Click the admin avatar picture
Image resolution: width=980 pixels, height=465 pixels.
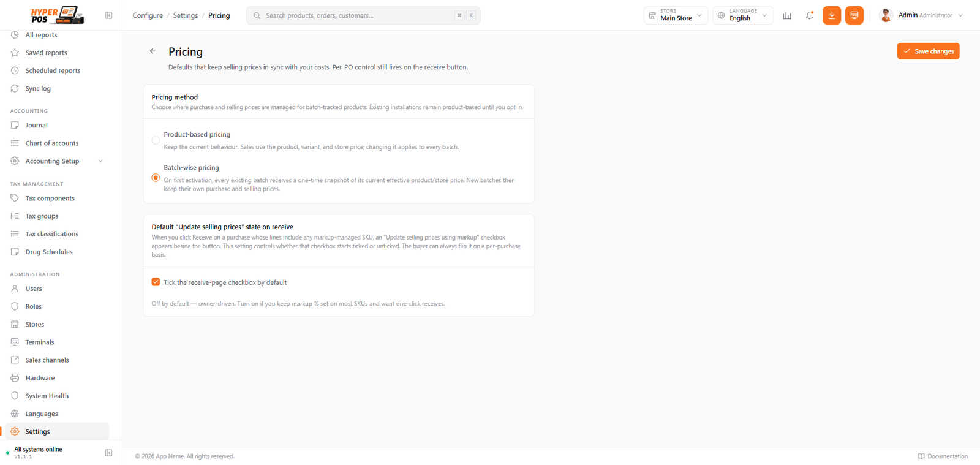click(x=886, y=15)
